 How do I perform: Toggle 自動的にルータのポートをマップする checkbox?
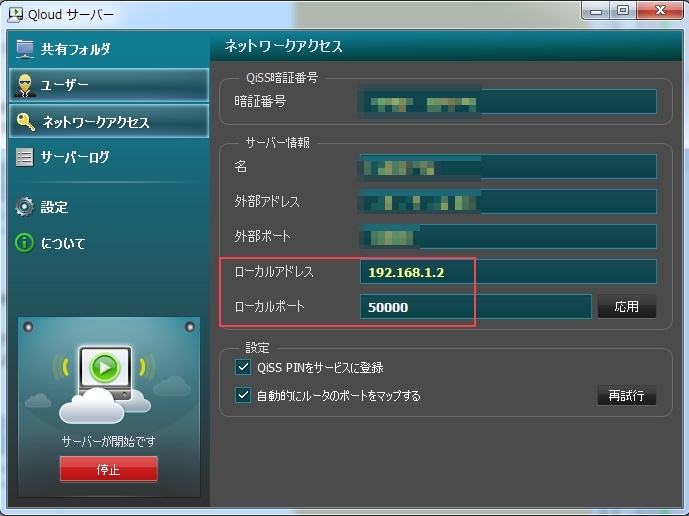243,395
